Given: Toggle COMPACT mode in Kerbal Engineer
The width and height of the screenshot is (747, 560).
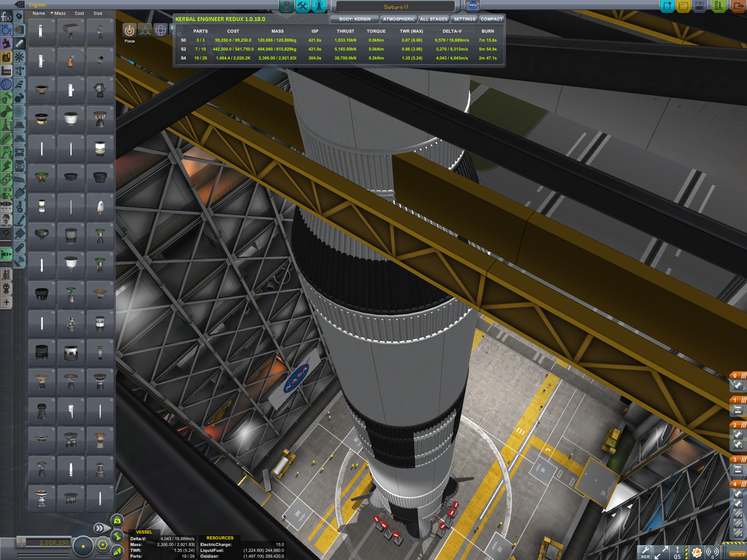Looking at the screenshot, I should coord(491,19).
